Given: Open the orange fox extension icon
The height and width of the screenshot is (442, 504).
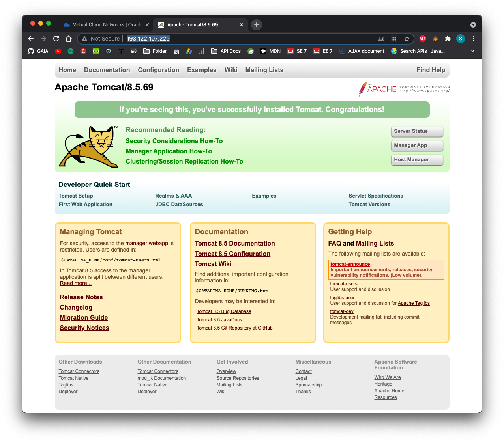Looking at the screenshot, I should tap(435, 39).
